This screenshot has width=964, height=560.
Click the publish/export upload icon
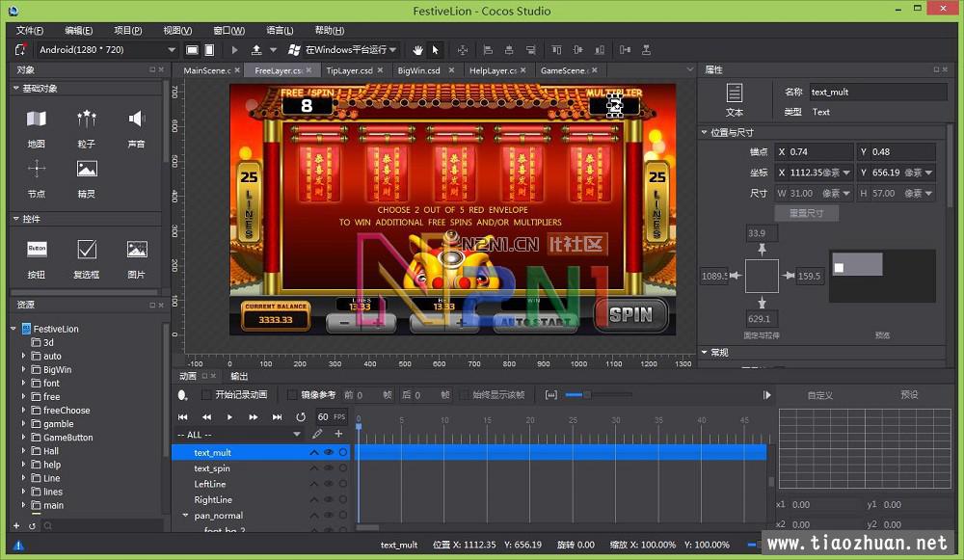point(256,50)
